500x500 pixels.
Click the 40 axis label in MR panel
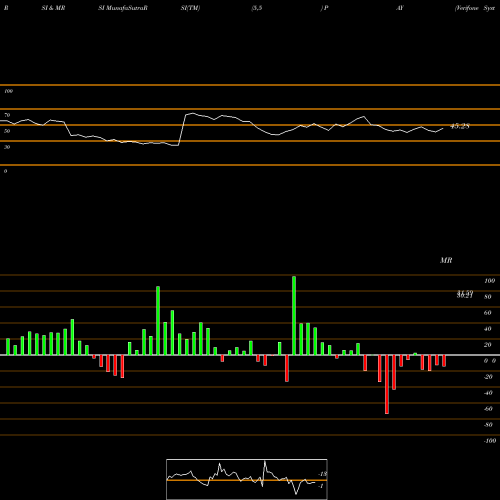coord(488,329)
